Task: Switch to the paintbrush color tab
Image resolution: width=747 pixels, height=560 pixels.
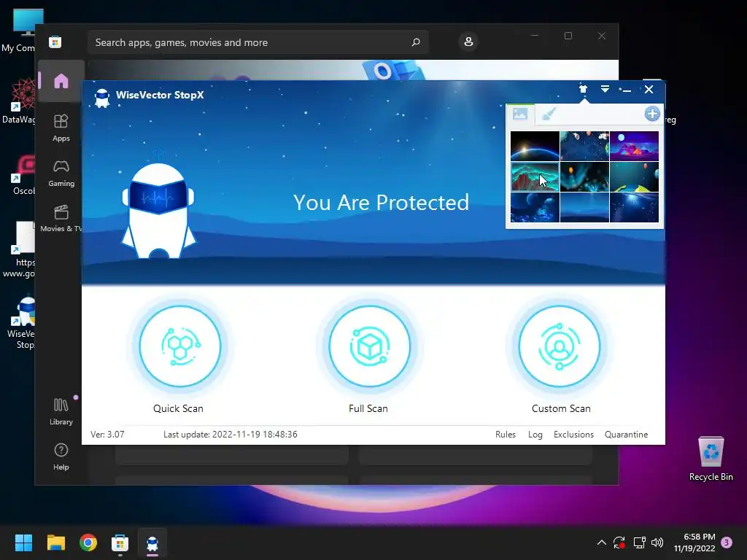Action: pos(549,114)
